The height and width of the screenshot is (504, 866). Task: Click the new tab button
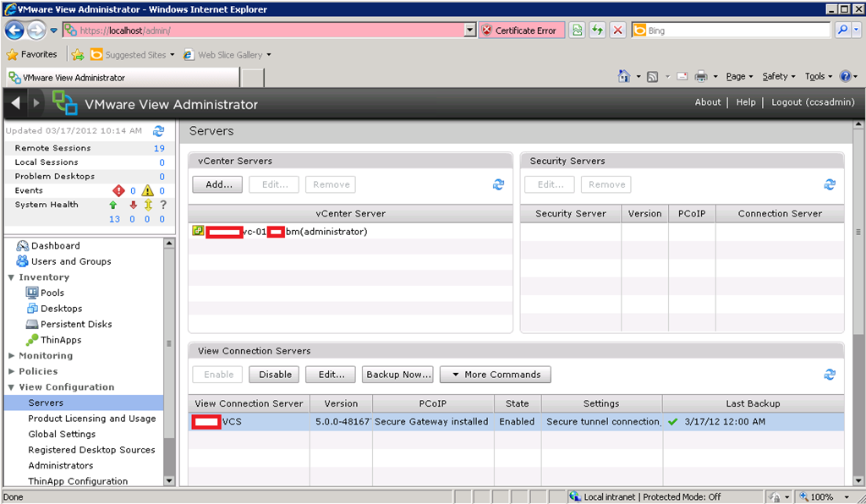tap(252, 78)
